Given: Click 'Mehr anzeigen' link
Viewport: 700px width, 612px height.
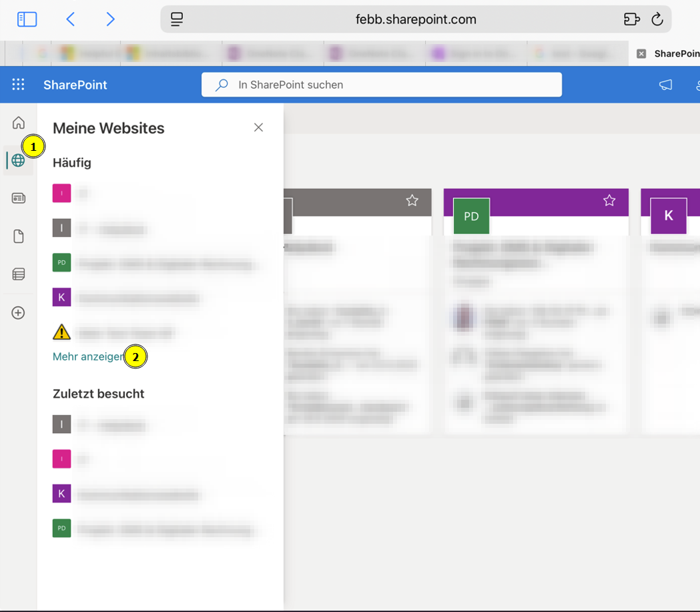Looking at the screenshot, I should (89, 356).
